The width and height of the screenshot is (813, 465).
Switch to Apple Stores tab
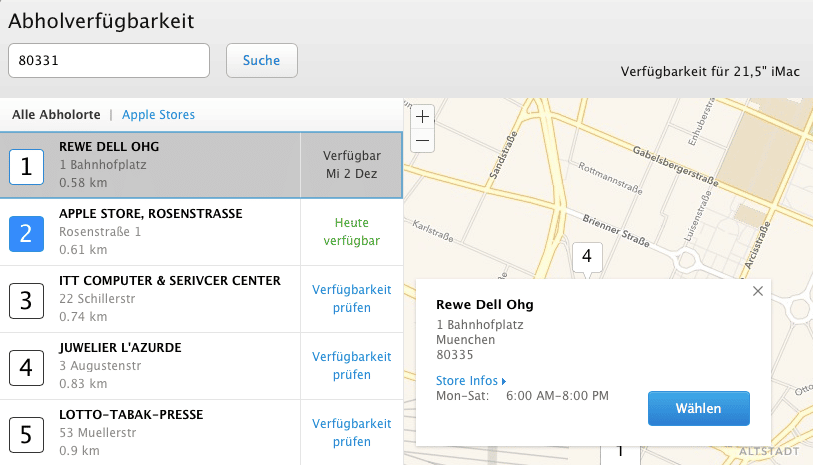coord(158,115)
